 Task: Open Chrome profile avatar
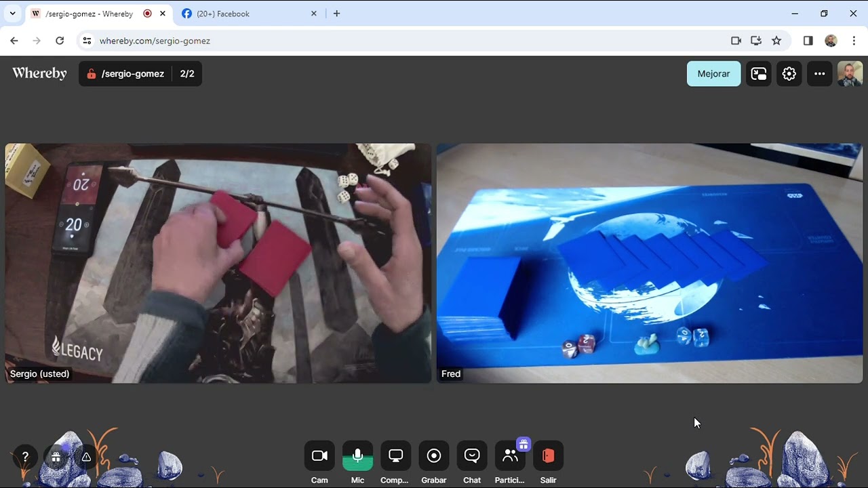click(831, 41)
